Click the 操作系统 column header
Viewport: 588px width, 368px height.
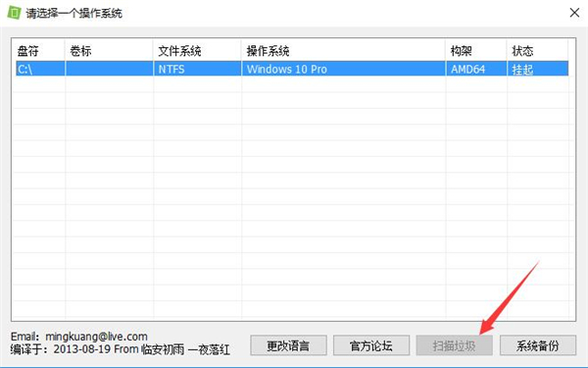coord(344,51)
